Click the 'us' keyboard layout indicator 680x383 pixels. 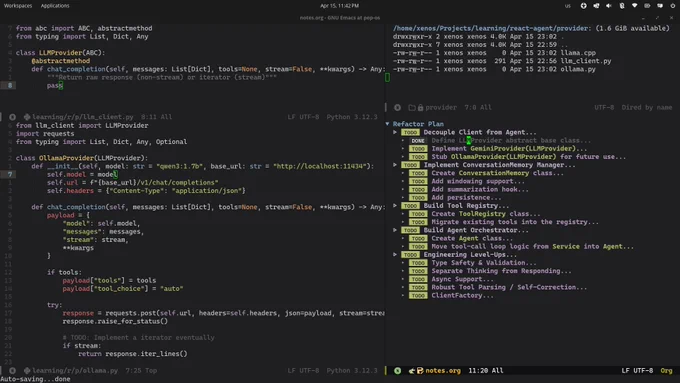pos(568,6)
